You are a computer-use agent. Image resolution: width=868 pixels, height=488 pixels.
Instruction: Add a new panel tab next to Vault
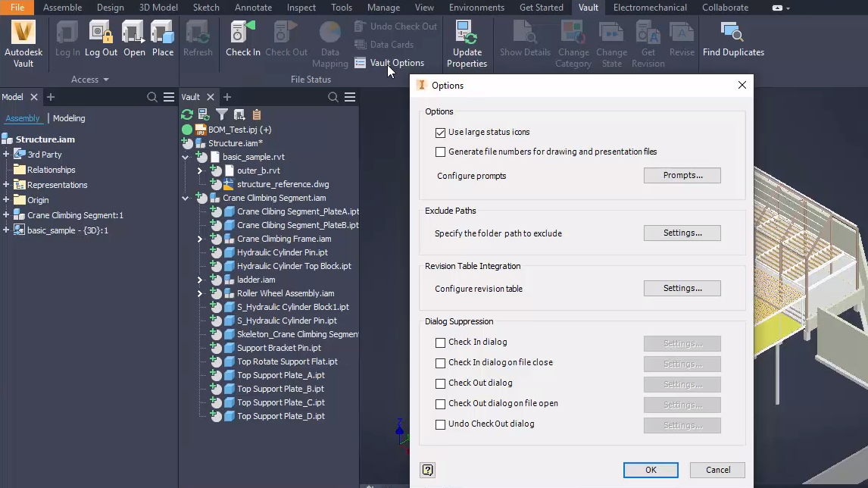(227, 98)
